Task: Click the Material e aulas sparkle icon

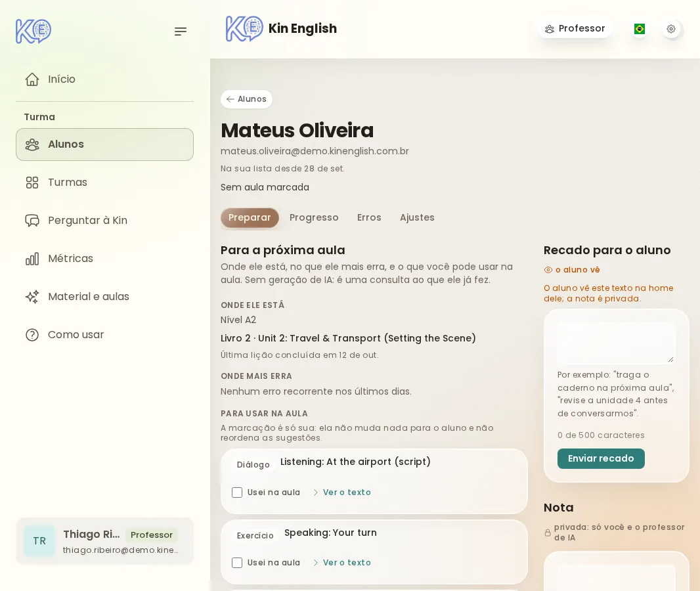Action: [32, 297]
